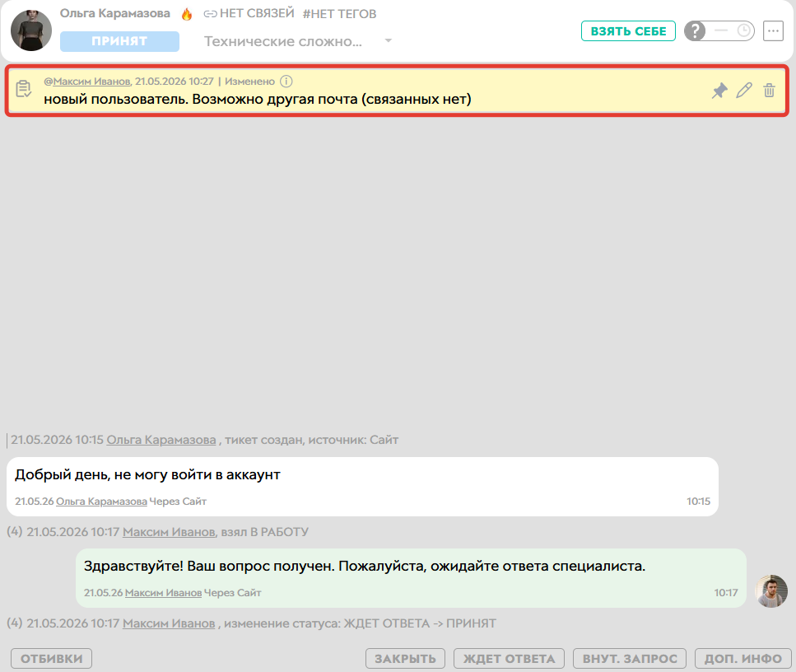Set status with ЖДЕТ ОТВЕТА button
The width and height of the screenshot is (796, 672).
(x=510, y=658)
